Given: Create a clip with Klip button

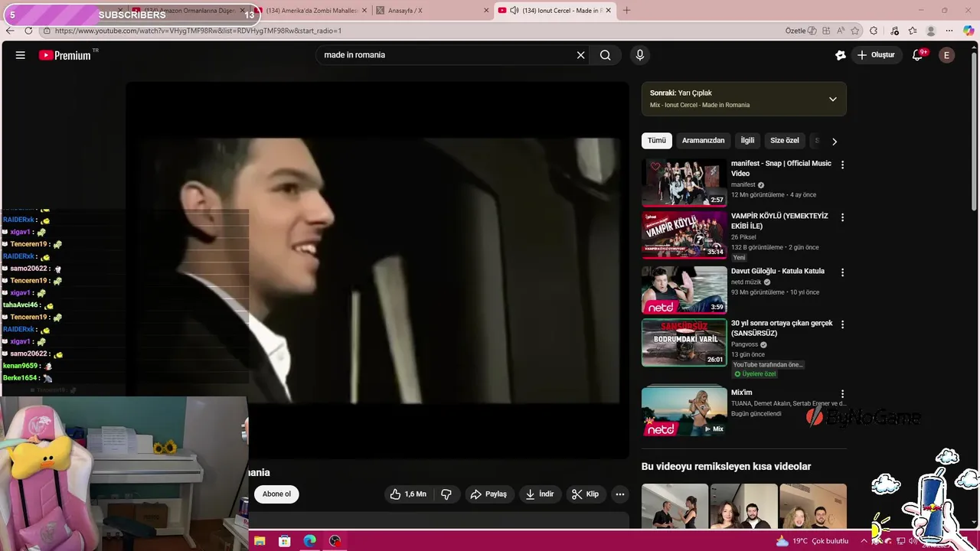Looking at the screenshot, I should [586, 494].
